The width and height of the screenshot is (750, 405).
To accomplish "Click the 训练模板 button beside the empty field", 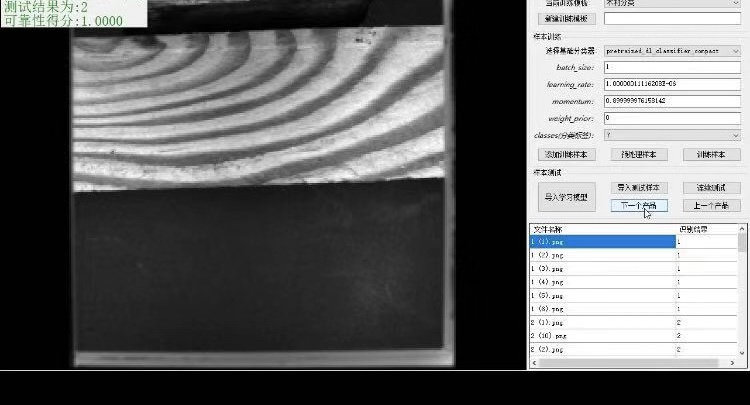I will coord(567,19).
